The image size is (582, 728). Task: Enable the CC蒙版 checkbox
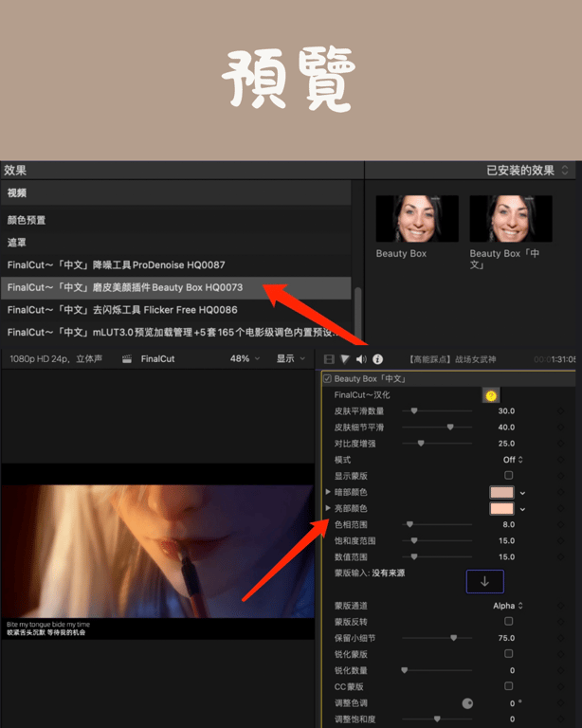tap(509, 686)
